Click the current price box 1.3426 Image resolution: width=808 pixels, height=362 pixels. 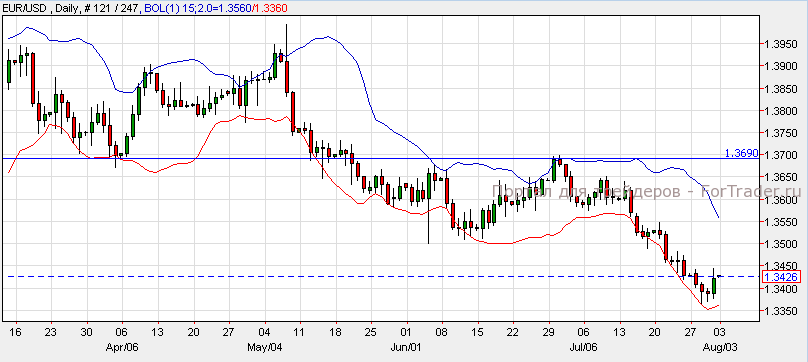tap(782, 277)
